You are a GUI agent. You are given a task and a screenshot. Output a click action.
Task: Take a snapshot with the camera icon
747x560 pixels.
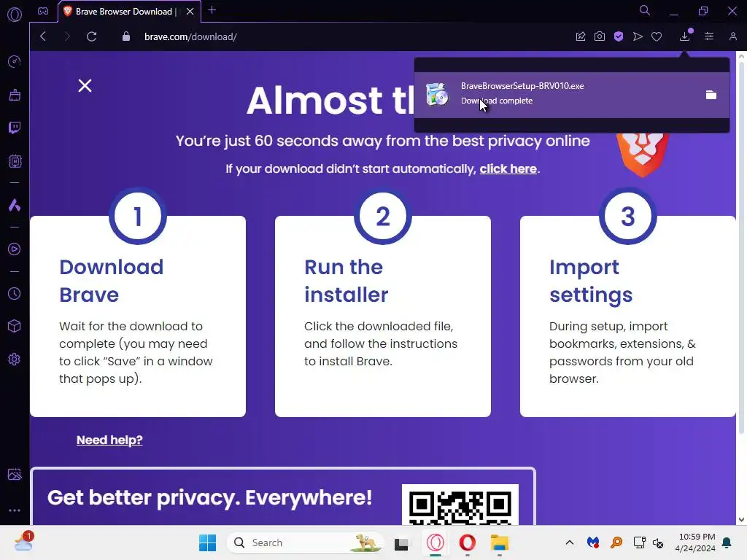click(600, 36)
